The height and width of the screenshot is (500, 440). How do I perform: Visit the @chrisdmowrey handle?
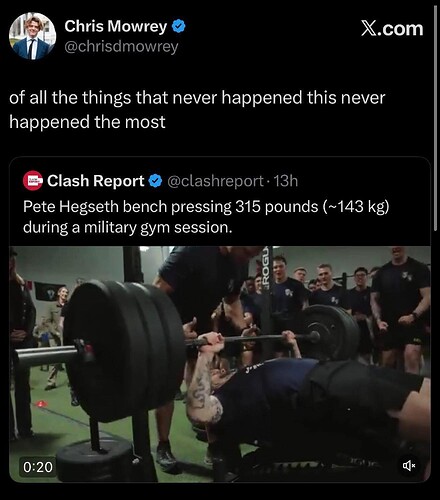tap(121, 47)
